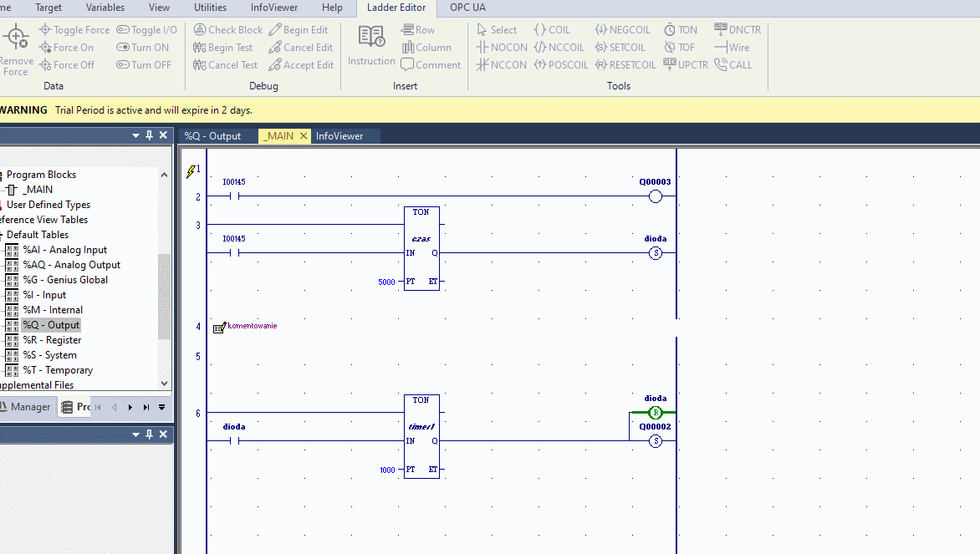Close the navigator panel
Viewport: 980px width, 554px height.
click(x=163, y=135)
